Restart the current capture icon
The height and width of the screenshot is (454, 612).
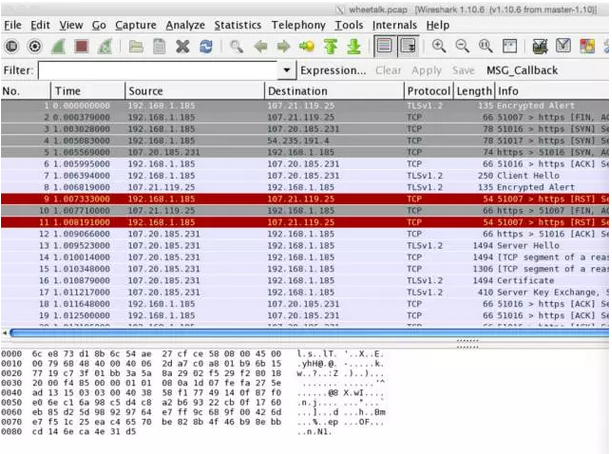pyautogui.click(x=105, y=46)
